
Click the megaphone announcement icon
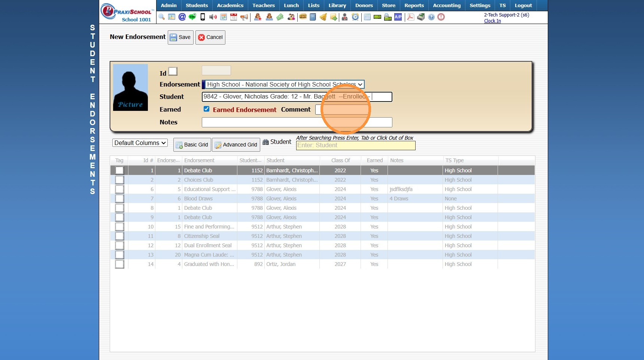pyautogui.click(x=244, y=17)
